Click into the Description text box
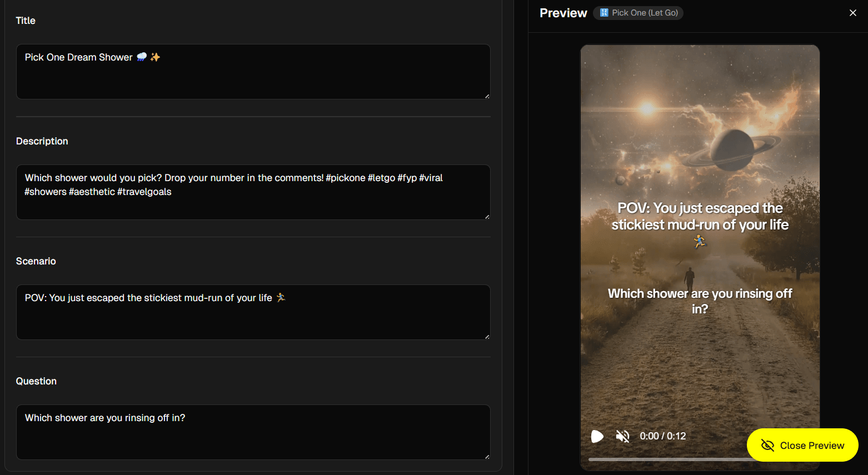 253,192
